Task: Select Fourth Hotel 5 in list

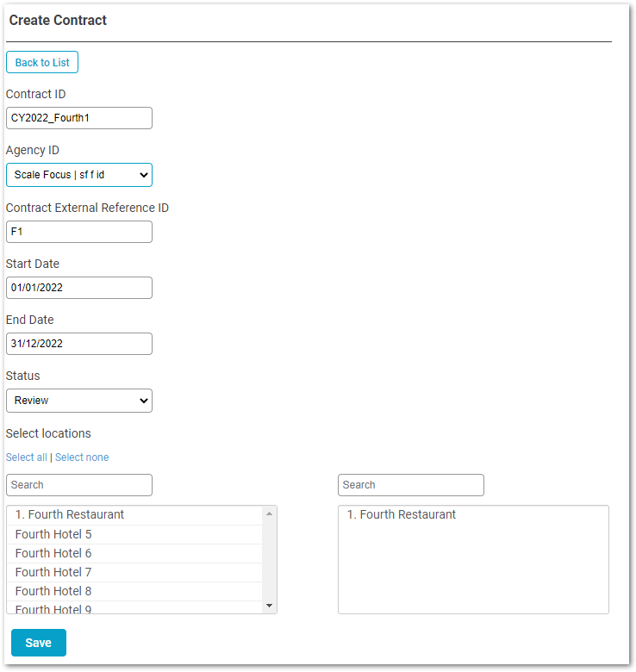Action: pyautogui.click(x=53, y=534)
